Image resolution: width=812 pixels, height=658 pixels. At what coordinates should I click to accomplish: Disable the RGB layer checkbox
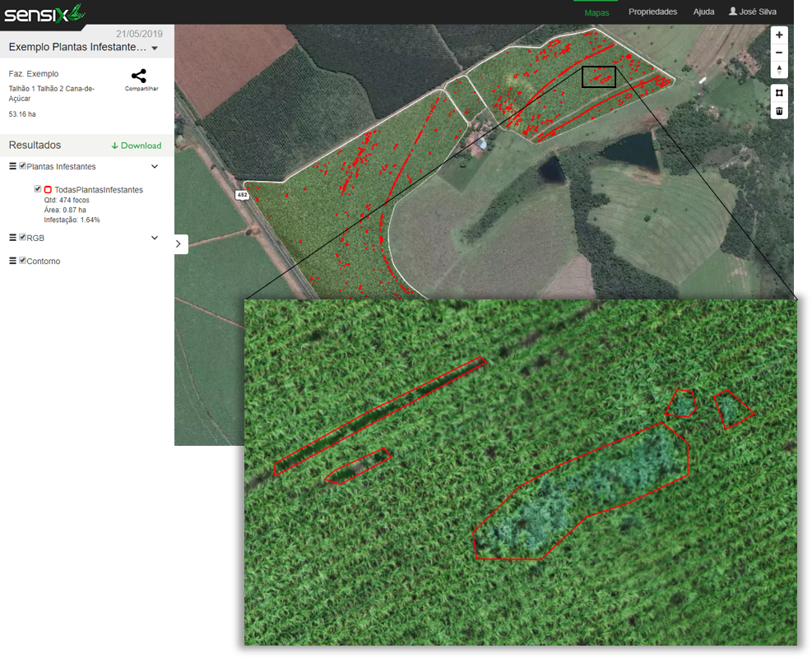pos(22,238)
